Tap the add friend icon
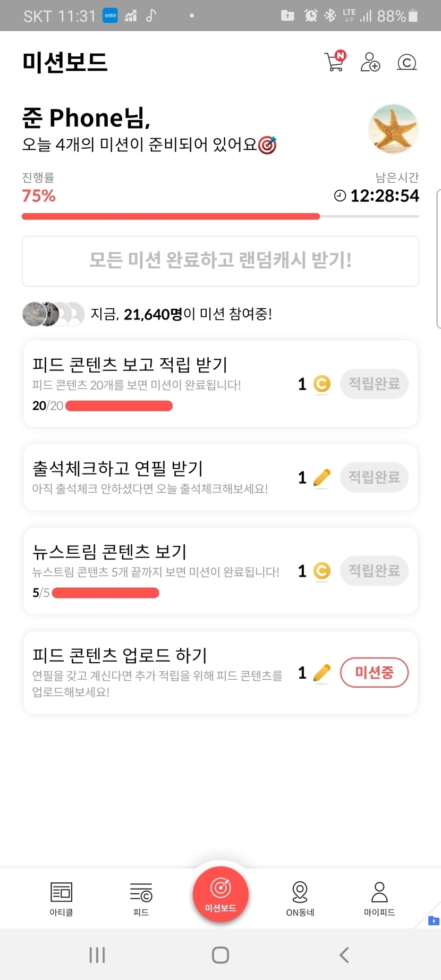 (x=370, y=62)
